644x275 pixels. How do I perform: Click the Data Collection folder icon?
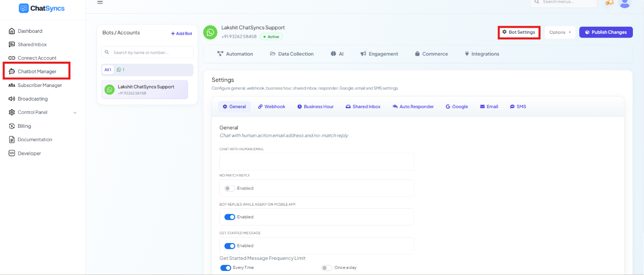[273, 54]
